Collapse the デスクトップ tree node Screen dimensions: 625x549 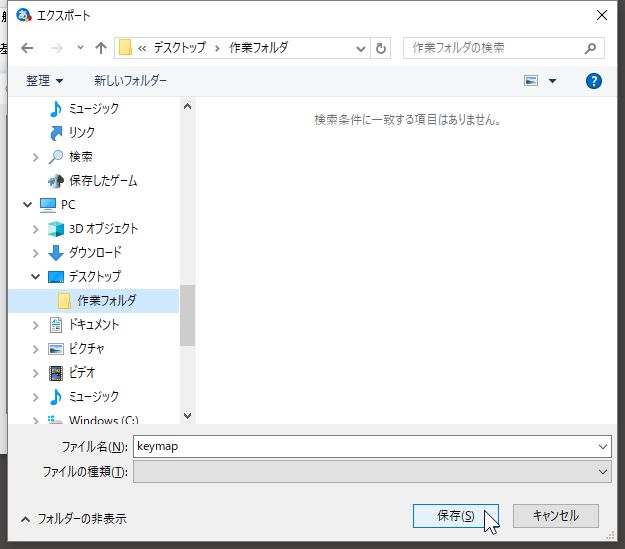pyautogui.click(x=36, y=277)
